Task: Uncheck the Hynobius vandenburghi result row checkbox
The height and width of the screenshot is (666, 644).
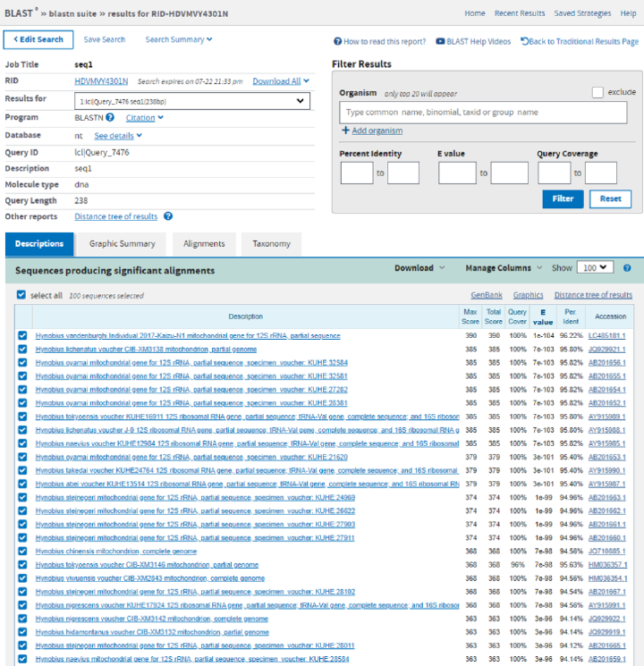Action: 22,336
